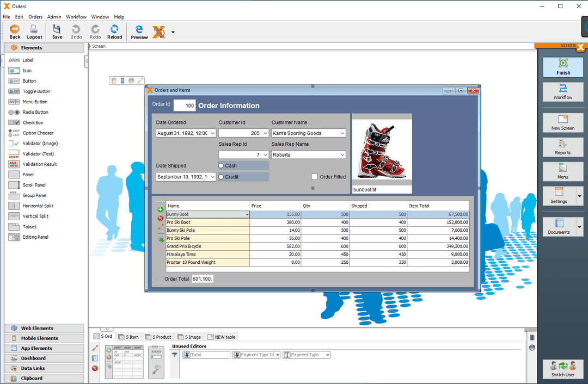Click the bunboot.tif product image
Viewport: 588px width, 384px height.
coord(382,150)
